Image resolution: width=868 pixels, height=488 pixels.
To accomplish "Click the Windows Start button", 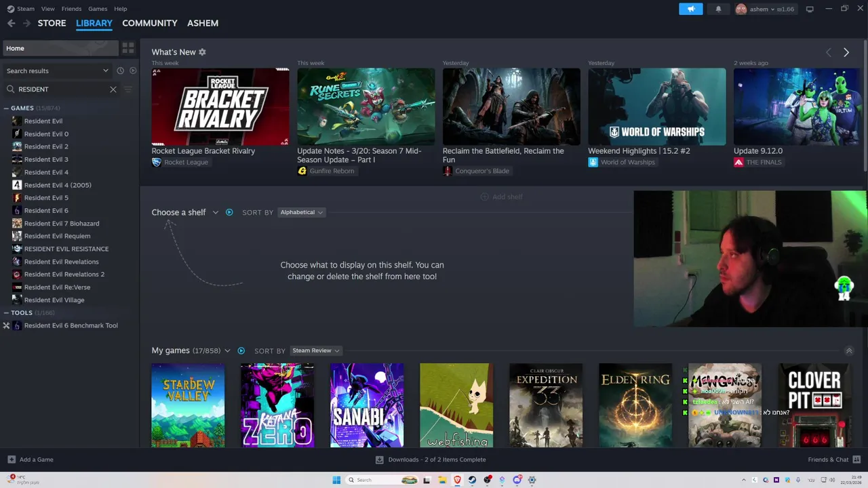I will point(336,480).
